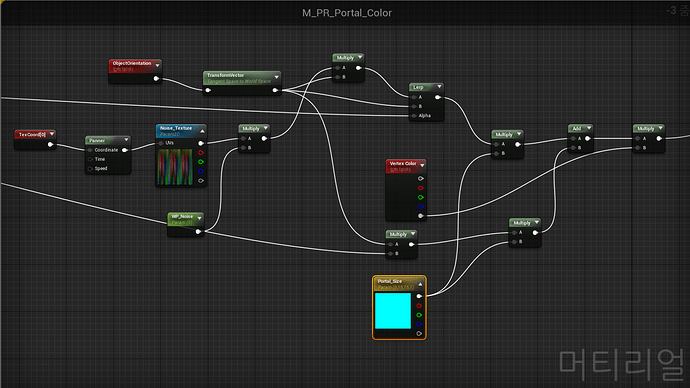Expand the Lerp node dropdown arrow

(x=439, y=87)
